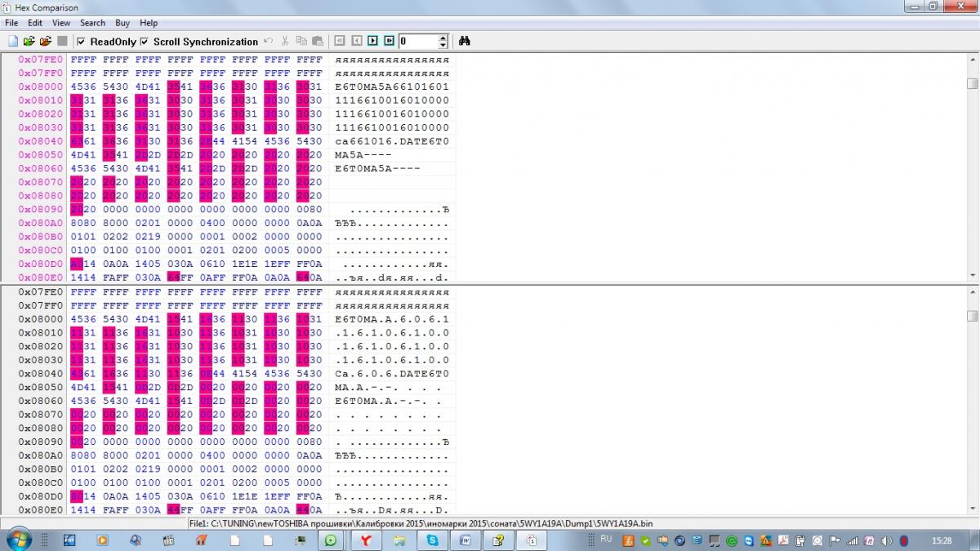Increase the offset value with the up spinner

443,38
